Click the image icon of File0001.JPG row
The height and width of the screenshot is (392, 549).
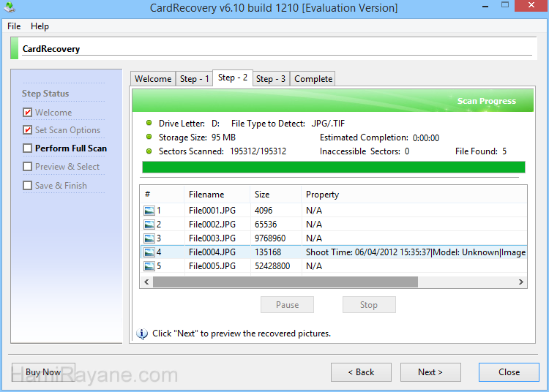click(149, 211)
